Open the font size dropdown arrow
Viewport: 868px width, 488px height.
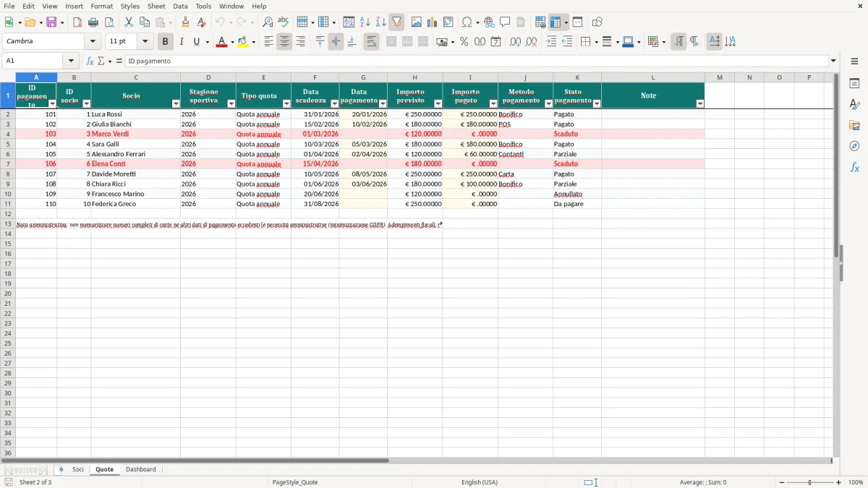tap(145, 42)
